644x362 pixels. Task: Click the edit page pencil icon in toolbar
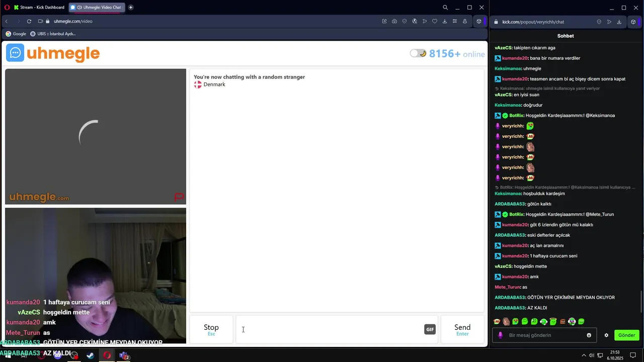pyautogui.click(x=384, y=21)
